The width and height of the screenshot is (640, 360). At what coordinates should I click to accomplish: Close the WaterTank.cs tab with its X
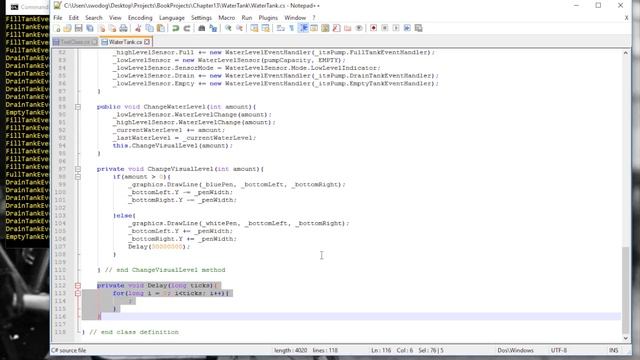coord(147,42)
